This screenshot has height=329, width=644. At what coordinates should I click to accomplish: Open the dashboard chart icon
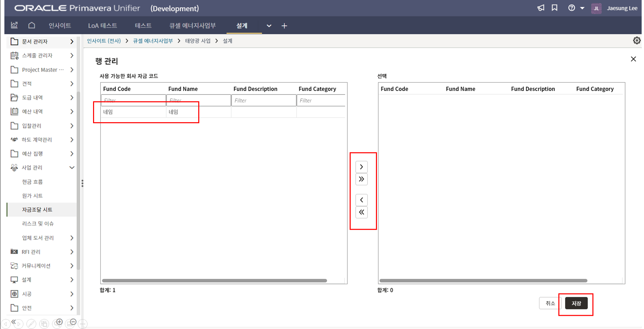pos(14,26)
